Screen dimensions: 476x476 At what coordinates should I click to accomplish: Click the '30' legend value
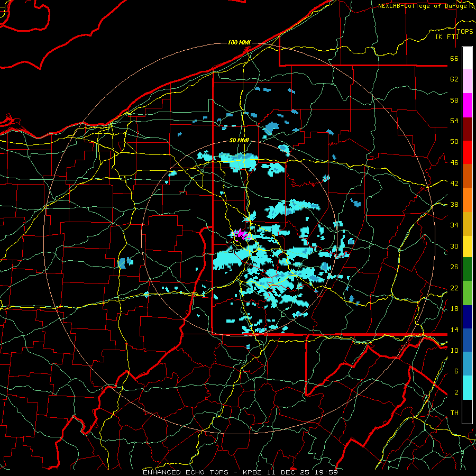[454, 246]
